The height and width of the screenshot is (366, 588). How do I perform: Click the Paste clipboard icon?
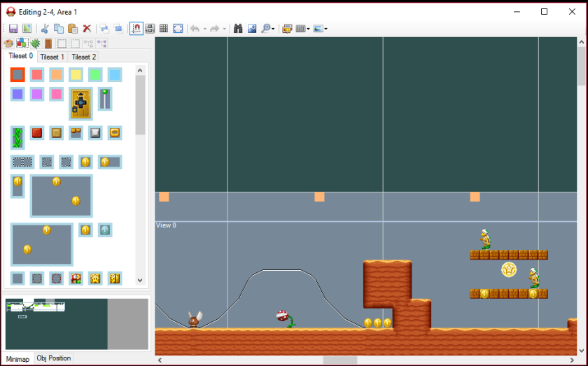pos(72,29)
